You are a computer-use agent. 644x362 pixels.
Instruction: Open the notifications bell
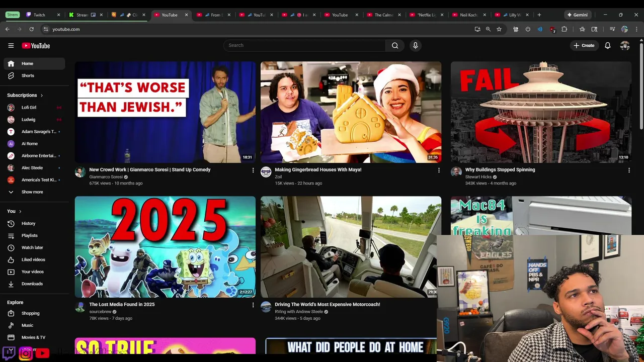click(x=608, y=45)
